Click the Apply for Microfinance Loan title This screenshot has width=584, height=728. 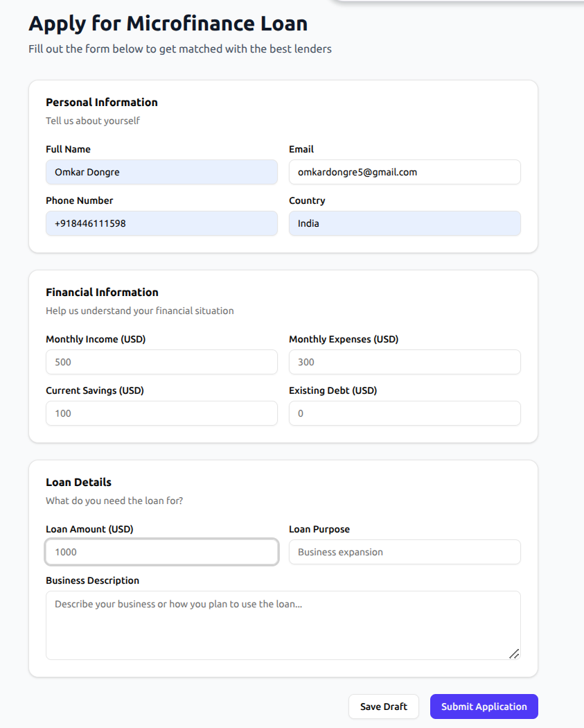[x=168, y=24]
